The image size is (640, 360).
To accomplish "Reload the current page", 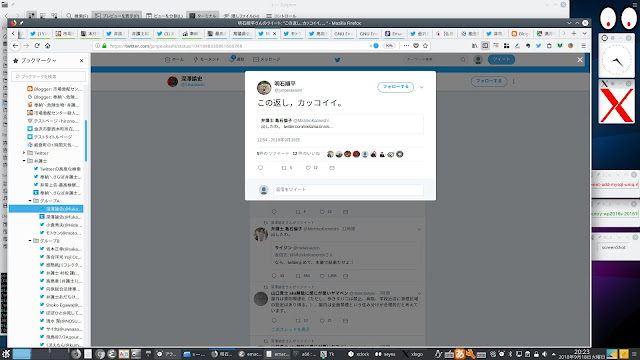I will pos(37,46).
